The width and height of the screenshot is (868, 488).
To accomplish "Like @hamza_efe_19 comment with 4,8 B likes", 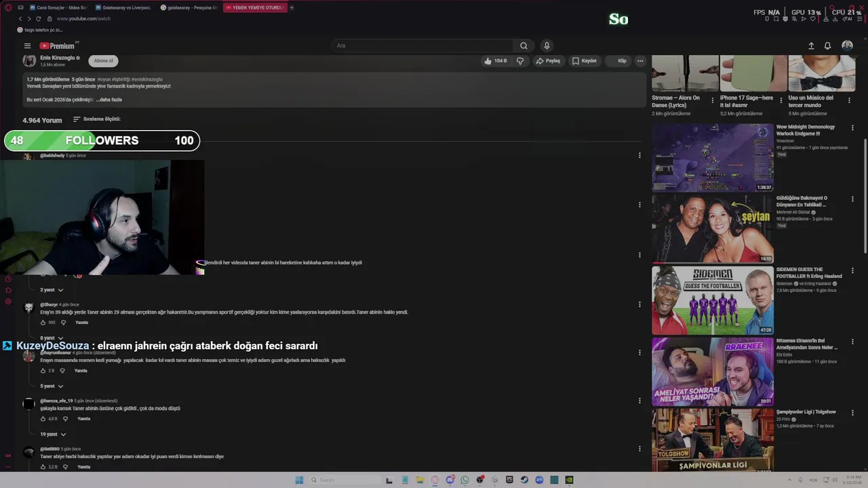I will [x=43, y=419].
